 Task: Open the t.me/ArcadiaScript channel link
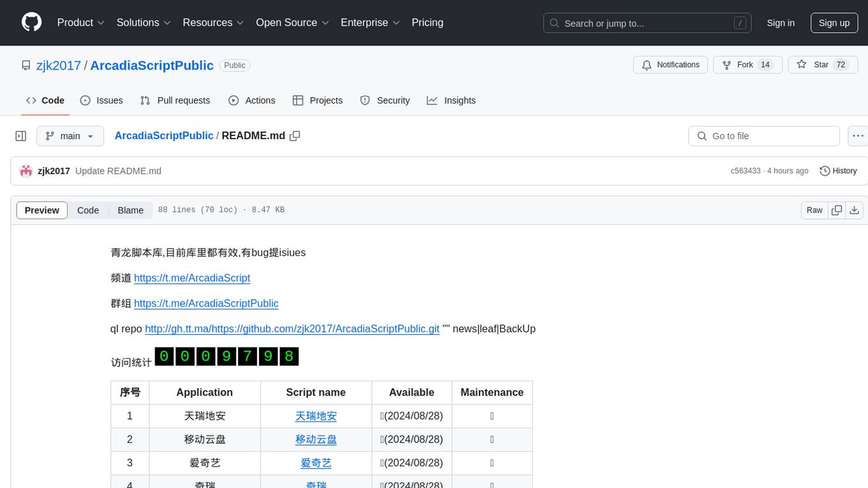[x=192, y=278]
